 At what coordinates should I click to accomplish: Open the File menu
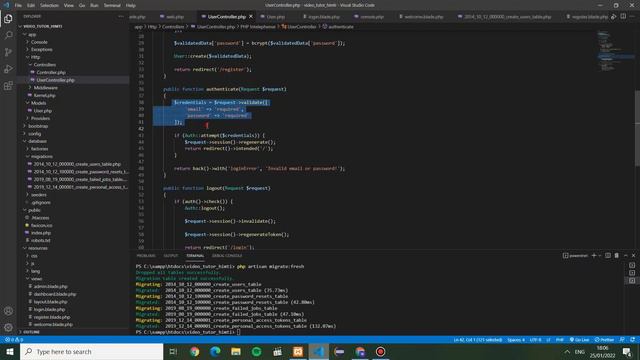[x=18, y=5]
